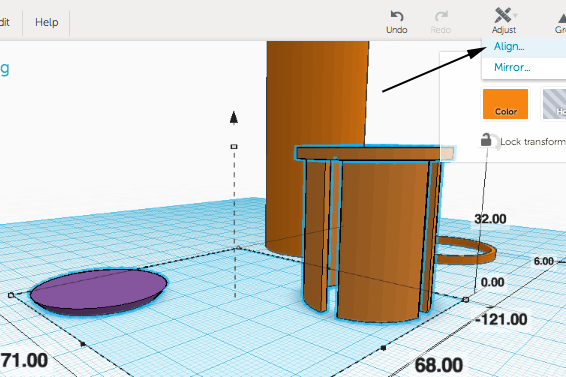Choose Mirror... from the Adjust menu

[512, 67]
